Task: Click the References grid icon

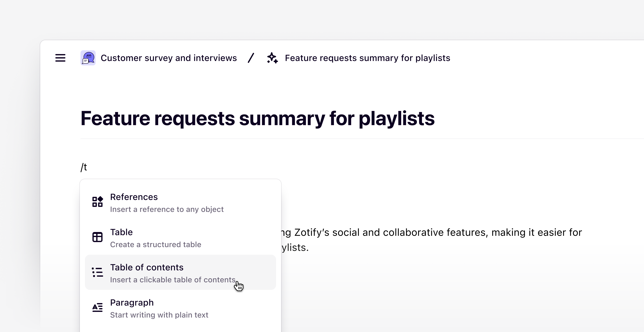Action: tap(97, 202)
